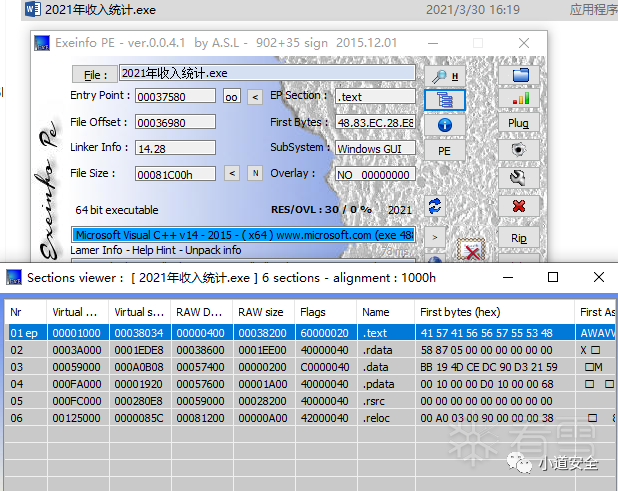Select the .rdata section row
The image size is (618, 491).
311,350
